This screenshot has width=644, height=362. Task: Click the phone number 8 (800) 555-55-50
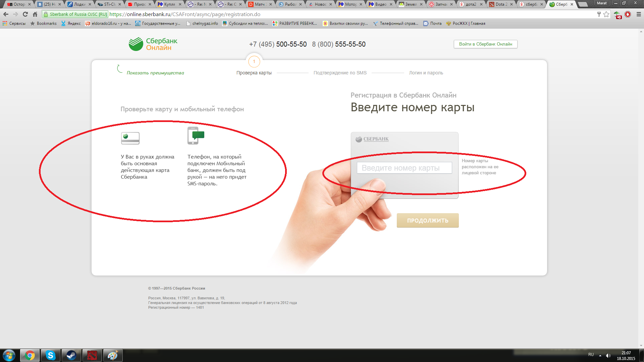click(x=339, y=44)
